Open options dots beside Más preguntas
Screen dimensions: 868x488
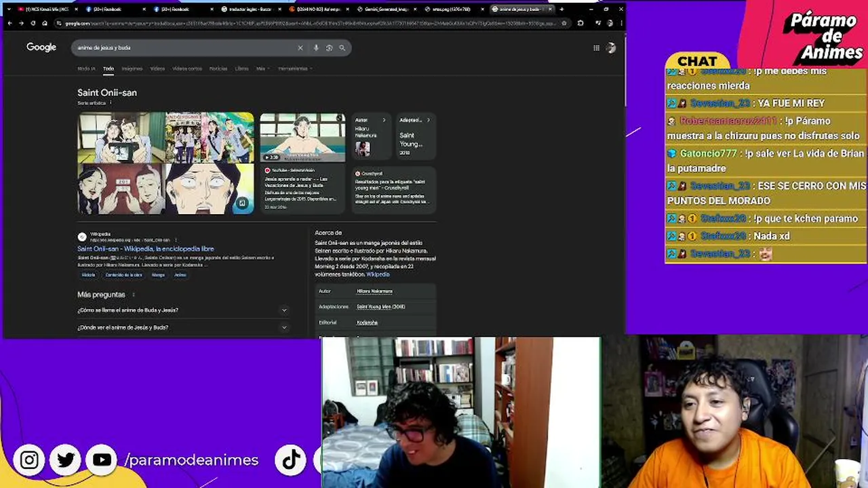click(x=134, y=295)
